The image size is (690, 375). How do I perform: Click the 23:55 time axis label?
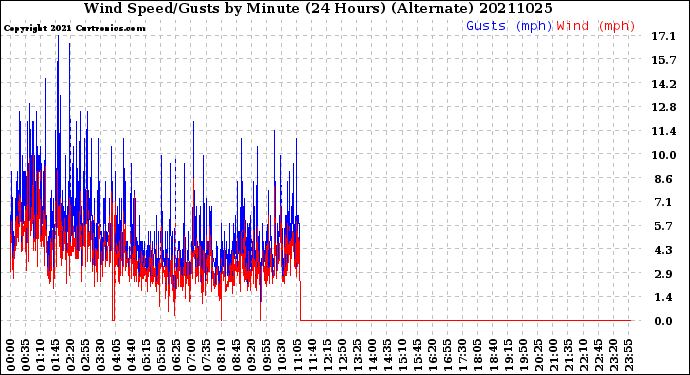coord(628,355)
